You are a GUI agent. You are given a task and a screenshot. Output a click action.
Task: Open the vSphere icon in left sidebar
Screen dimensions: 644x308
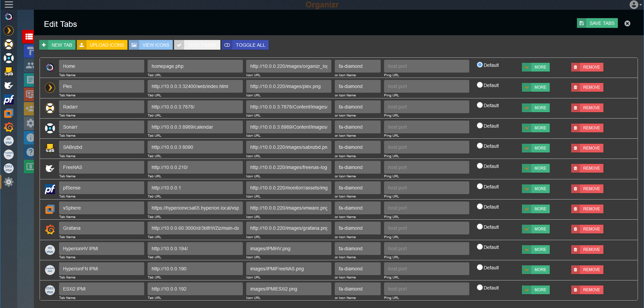click(9, 113)
